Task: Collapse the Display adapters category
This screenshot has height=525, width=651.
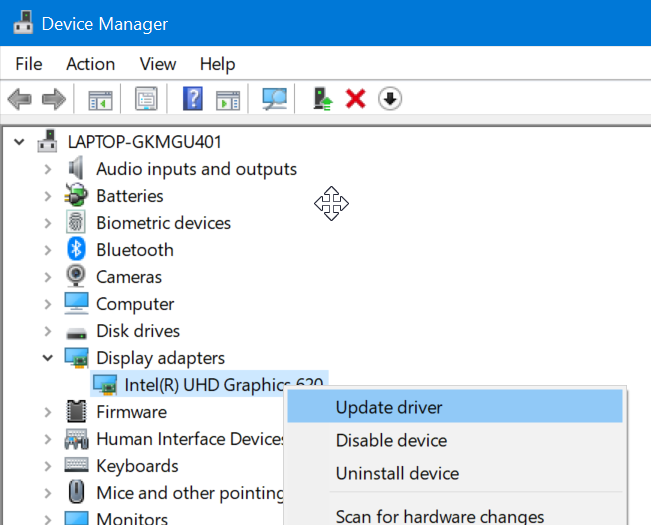Action: 47,357
